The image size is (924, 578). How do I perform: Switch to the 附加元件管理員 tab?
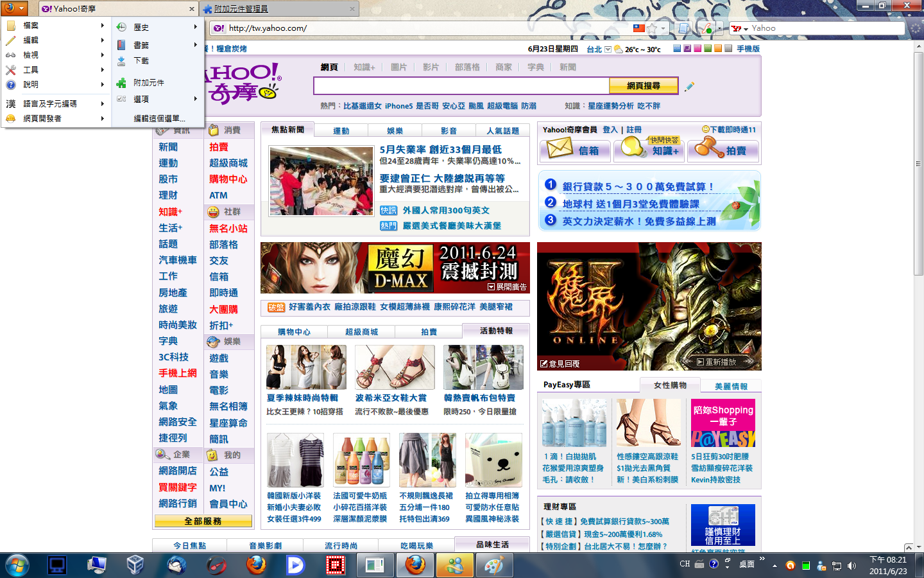click(280, 9)
